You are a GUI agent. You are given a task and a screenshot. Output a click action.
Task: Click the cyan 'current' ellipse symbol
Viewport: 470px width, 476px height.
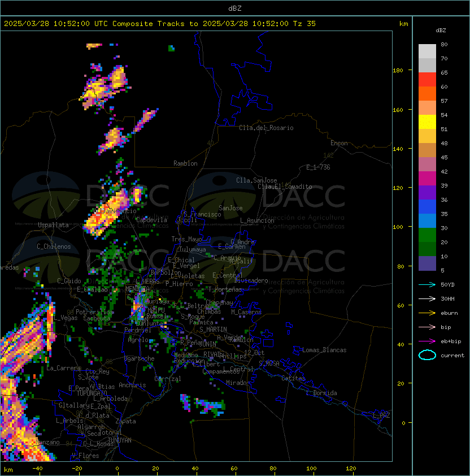pyautogui.click(x=427, y=355)
